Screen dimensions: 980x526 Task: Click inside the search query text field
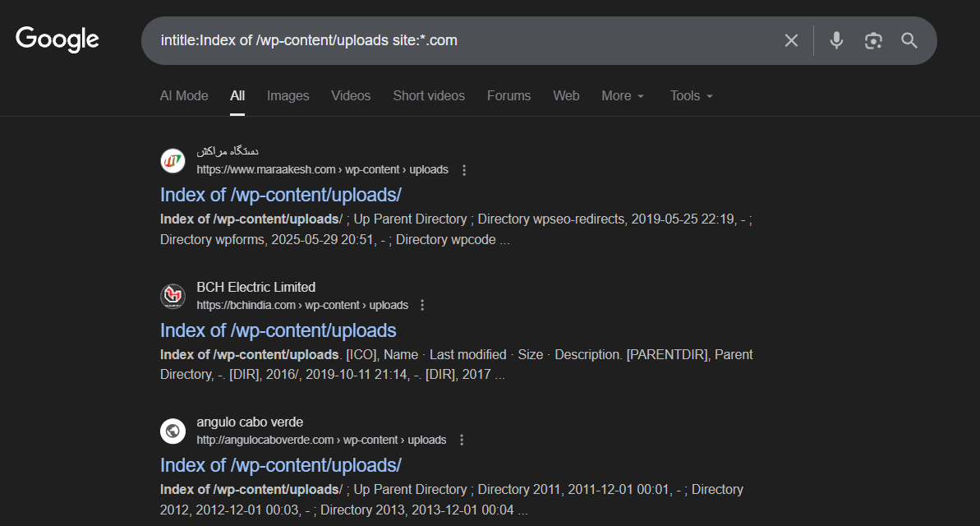point(460,40)
